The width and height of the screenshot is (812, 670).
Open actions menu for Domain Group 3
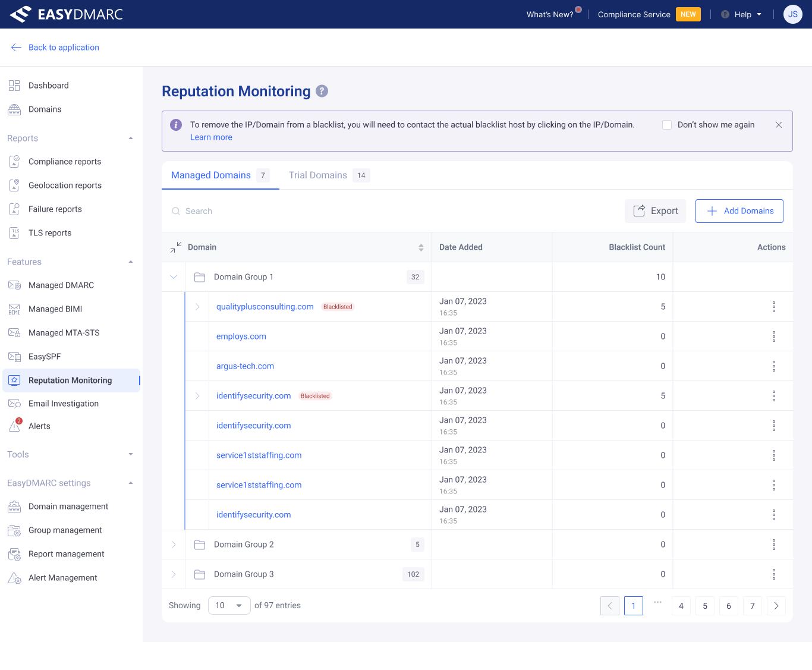tap(774, 574)
